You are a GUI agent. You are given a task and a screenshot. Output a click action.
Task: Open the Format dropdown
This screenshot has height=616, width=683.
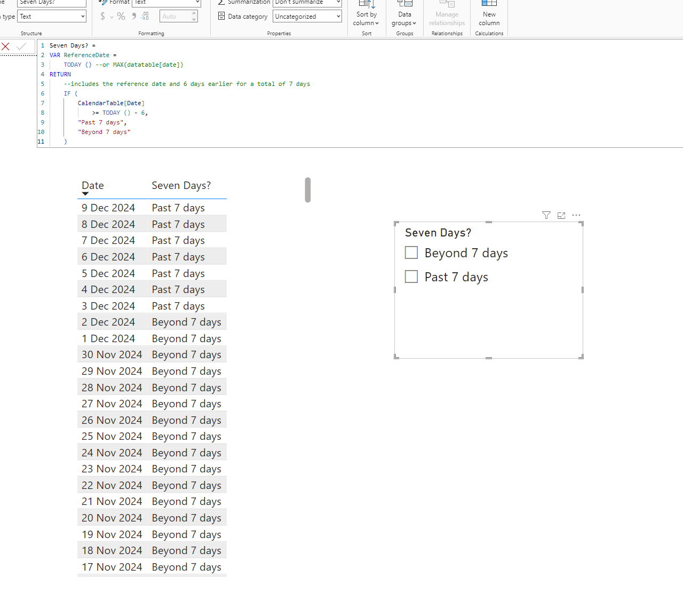click(x=166, y=3)
